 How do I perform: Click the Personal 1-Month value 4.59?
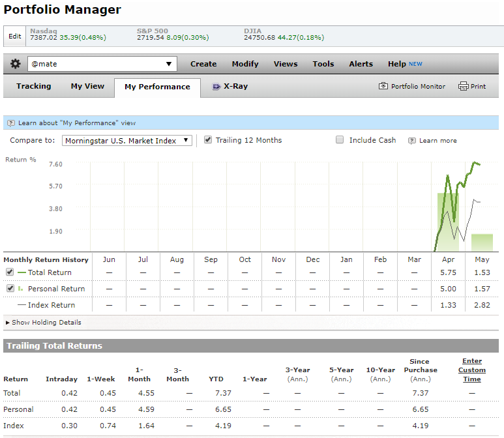tap(146, 409)
